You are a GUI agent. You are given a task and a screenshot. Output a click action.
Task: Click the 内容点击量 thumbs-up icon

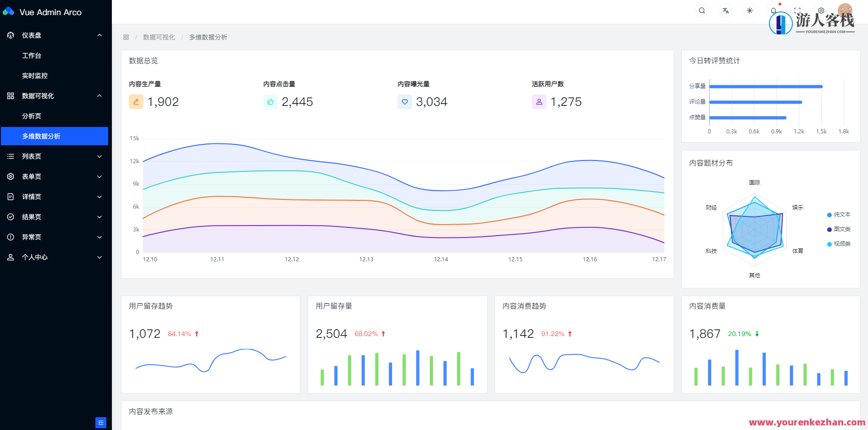point(271,102)
